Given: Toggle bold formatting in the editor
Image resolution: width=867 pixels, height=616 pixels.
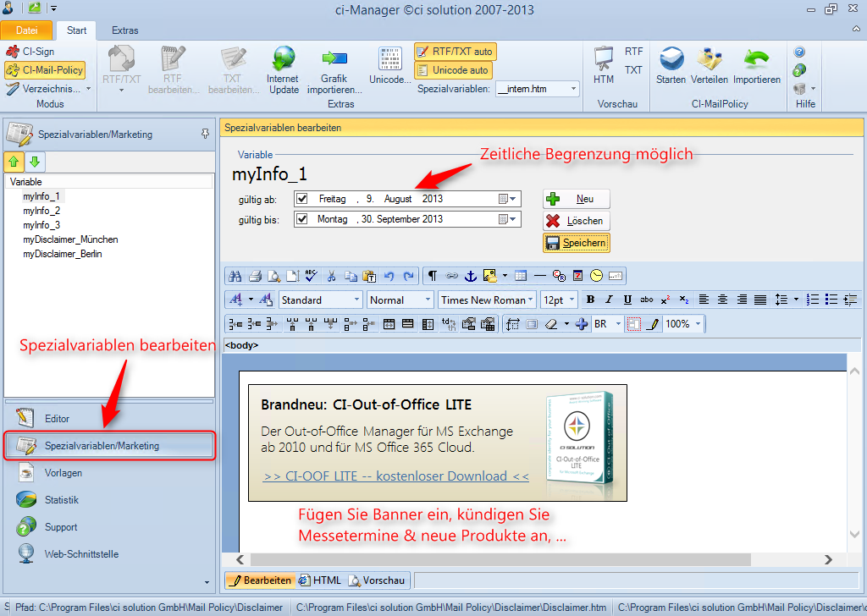Looking at the screenshot, I should 590,299.
